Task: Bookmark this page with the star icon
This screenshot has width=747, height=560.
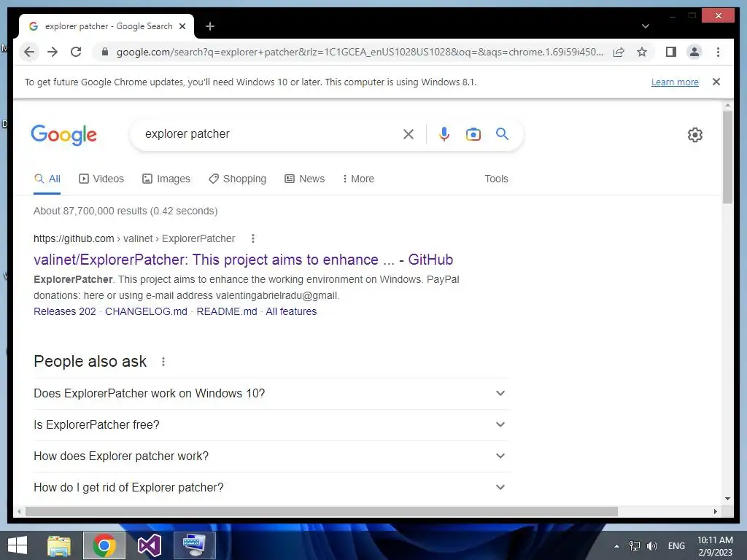Action: click(642, 52)
